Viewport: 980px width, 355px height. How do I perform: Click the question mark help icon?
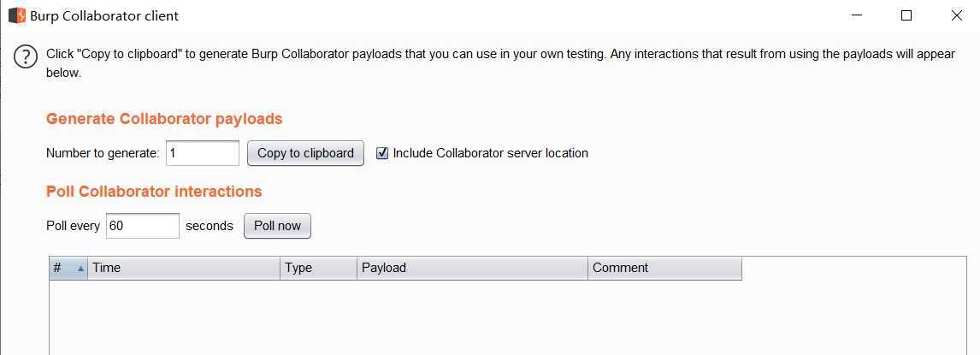coord(26,57)
